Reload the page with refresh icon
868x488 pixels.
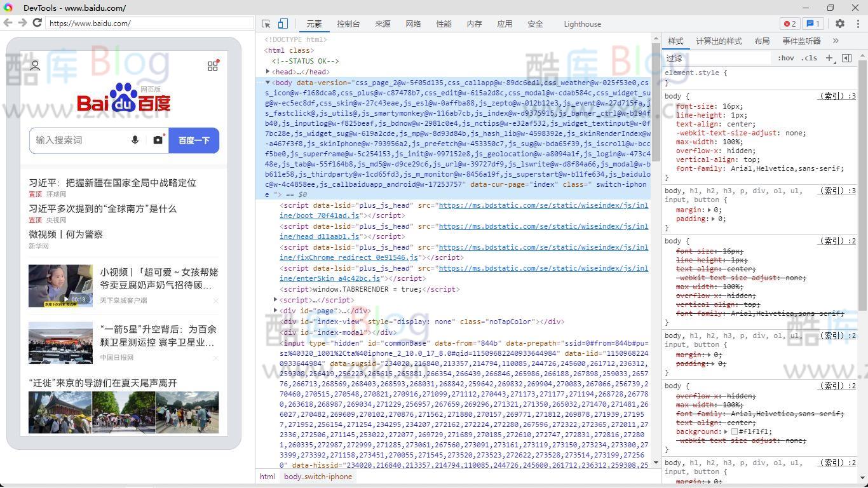(x=37, y=23)
